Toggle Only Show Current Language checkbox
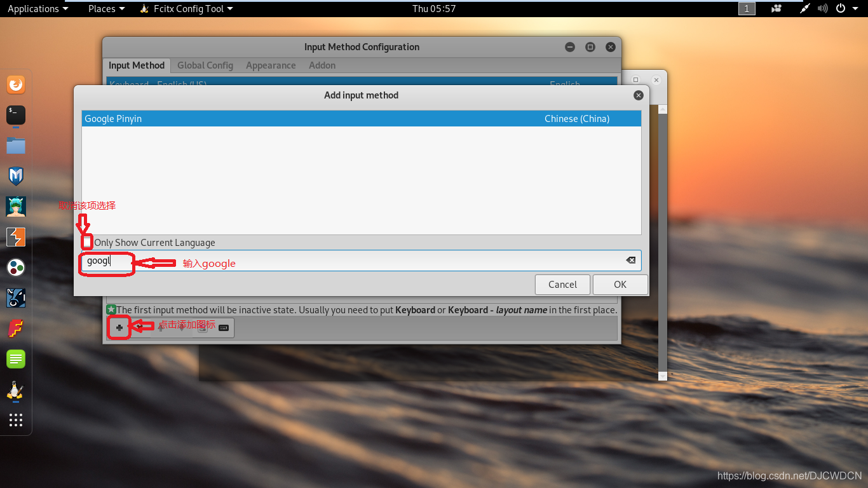Viewport: 868px width, 488px height. point(87,242)
